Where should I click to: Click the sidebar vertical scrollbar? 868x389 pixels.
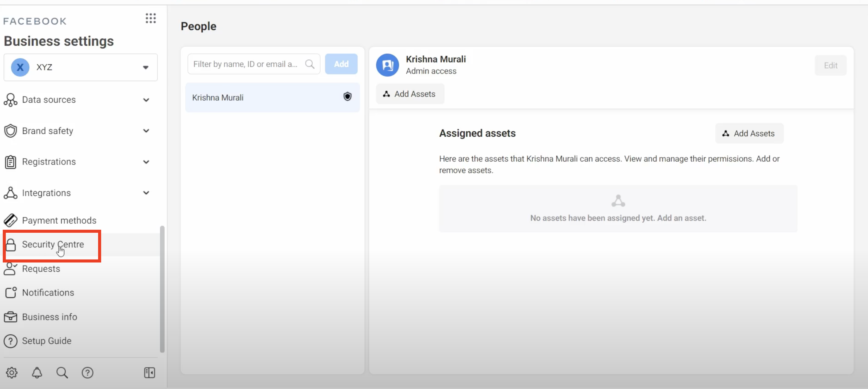coord(162,290)
